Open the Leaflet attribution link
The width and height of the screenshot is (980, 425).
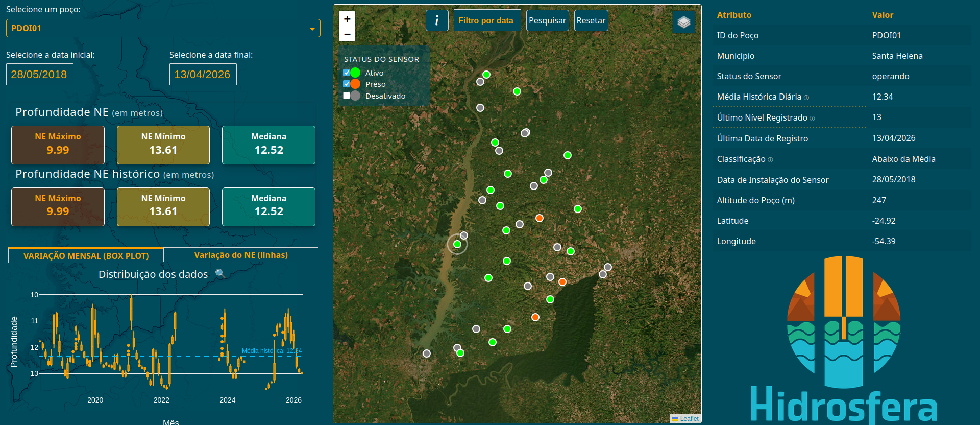tap(689, 418)
